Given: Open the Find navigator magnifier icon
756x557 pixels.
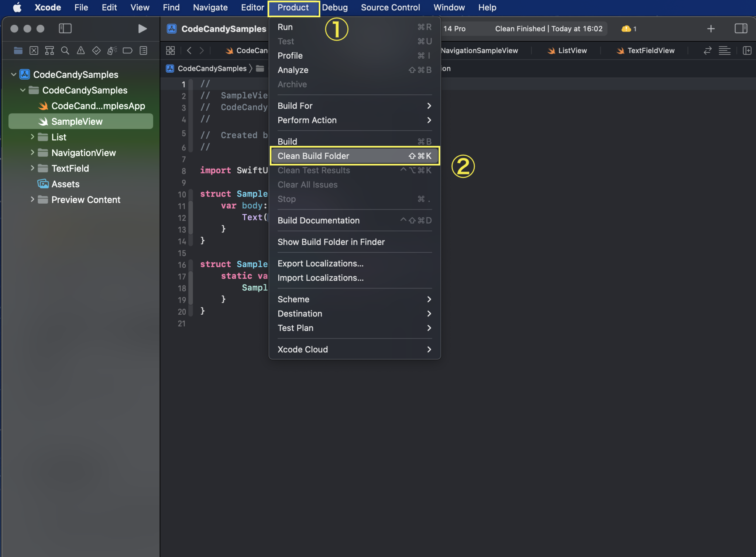Looking at the screenshot, I should point(65,51).
